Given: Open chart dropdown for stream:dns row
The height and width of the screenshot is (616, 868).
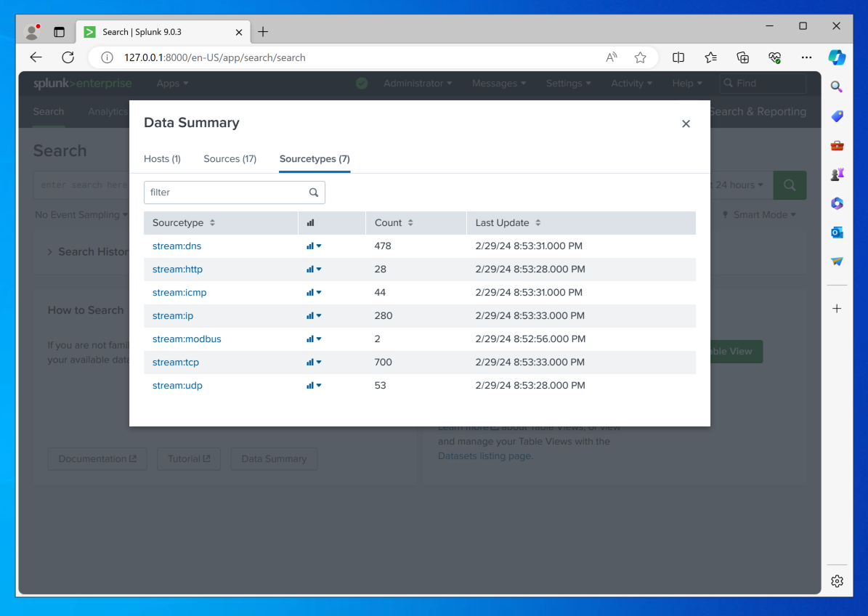Looking at the screenshot, I should click(314, 246).
